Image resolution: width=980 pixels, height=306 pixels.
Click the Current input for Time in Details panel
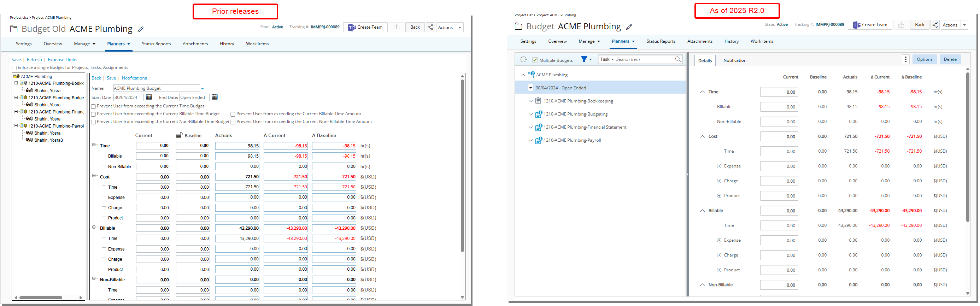(x=779, y=92)
